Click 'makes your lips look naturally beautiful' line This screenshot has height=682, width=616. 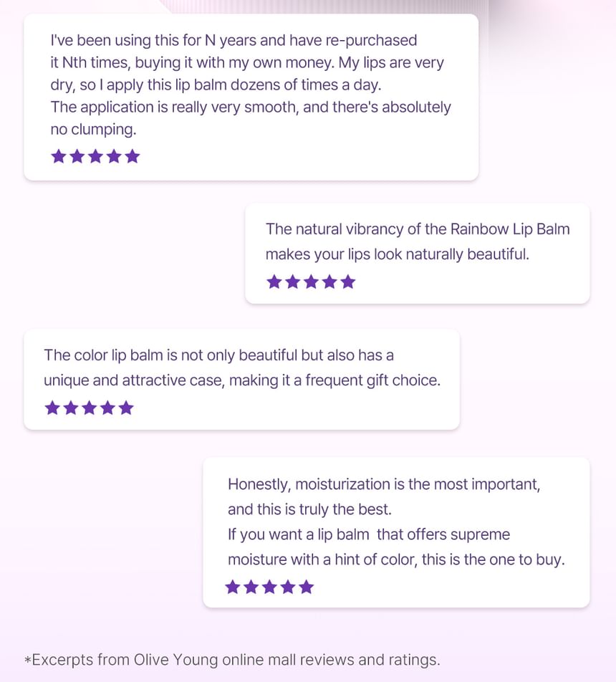point(398,254)
